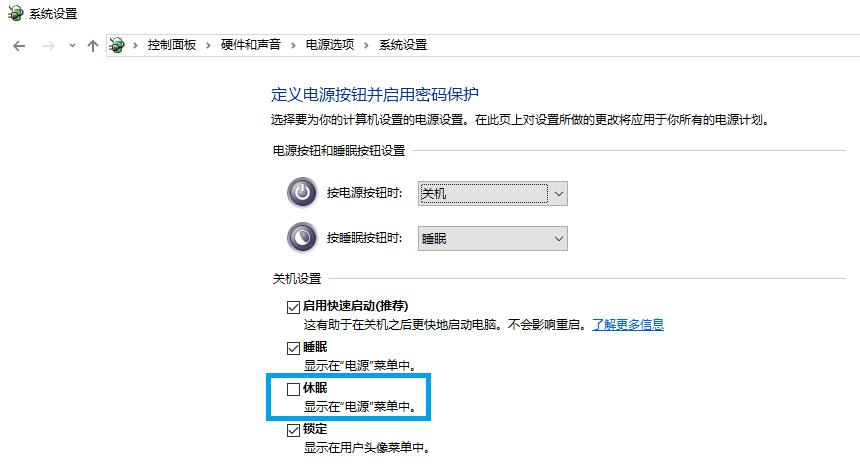This screenshot has height=472, width=860.
Task: Click the forward navigation arrow
Action: 47,45
